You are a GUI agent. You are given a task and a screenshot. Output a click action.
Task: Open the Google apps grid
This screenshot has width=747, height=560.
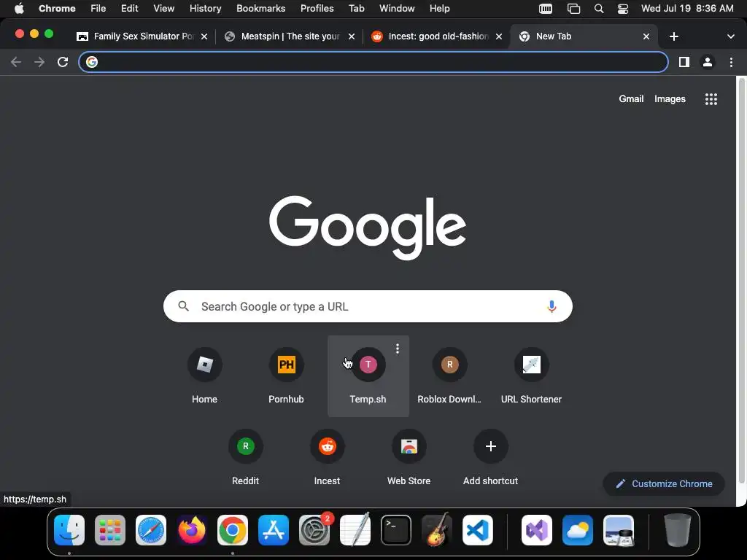pos(711,99)
